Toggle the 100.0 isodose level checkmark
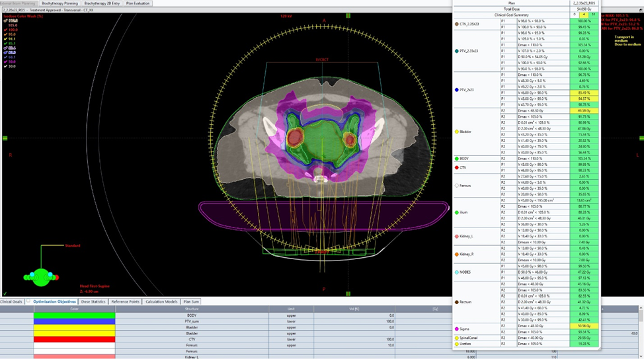 click(x=5, y=30)
